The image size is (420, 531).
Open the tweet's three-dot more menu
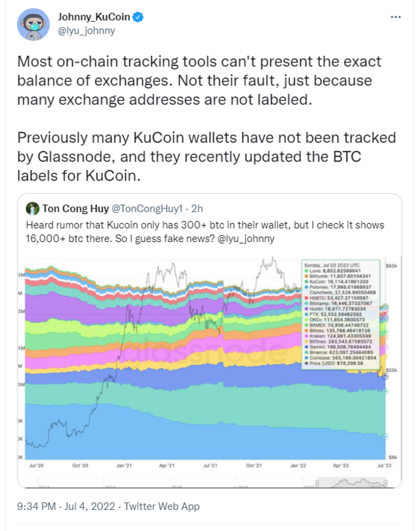(394, 17)
